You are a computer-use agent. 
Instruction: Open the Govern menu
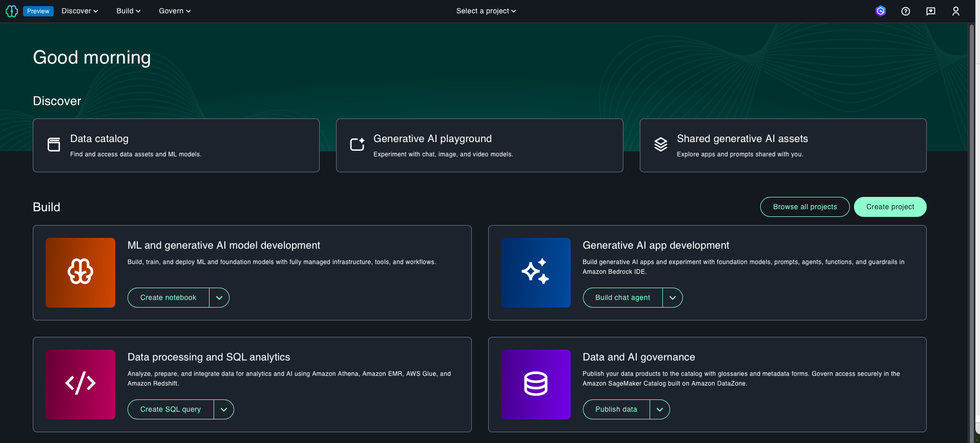point(175,11)
